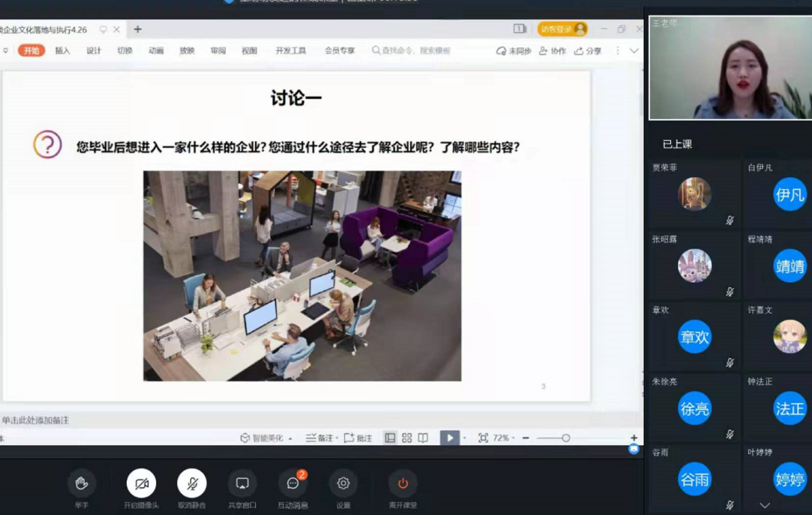Expand participant list with down chevron

[765, 505]
